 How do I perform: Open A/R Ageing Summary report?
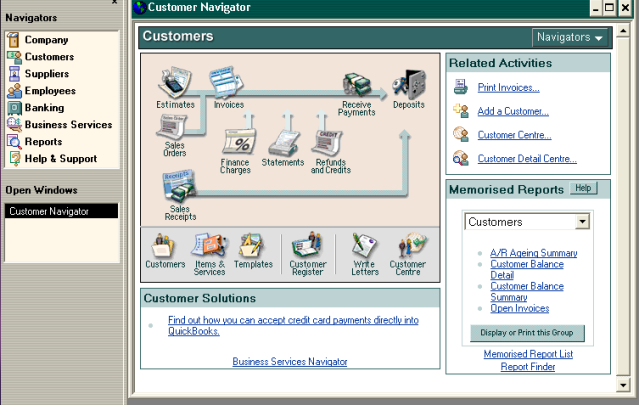pyautogui.click(x=534, y=253)
